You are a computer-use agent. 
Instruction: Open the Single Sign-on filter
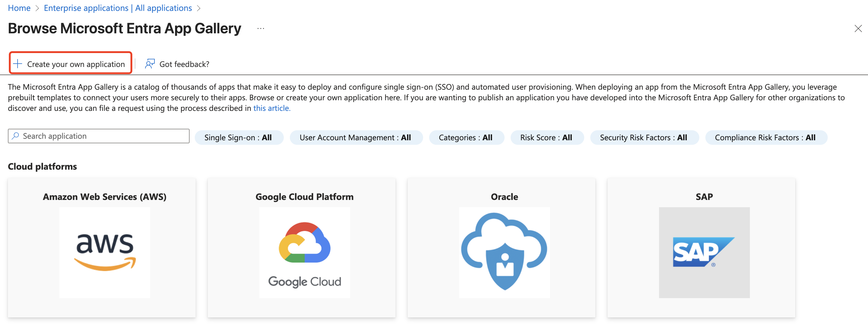(239, 138)
